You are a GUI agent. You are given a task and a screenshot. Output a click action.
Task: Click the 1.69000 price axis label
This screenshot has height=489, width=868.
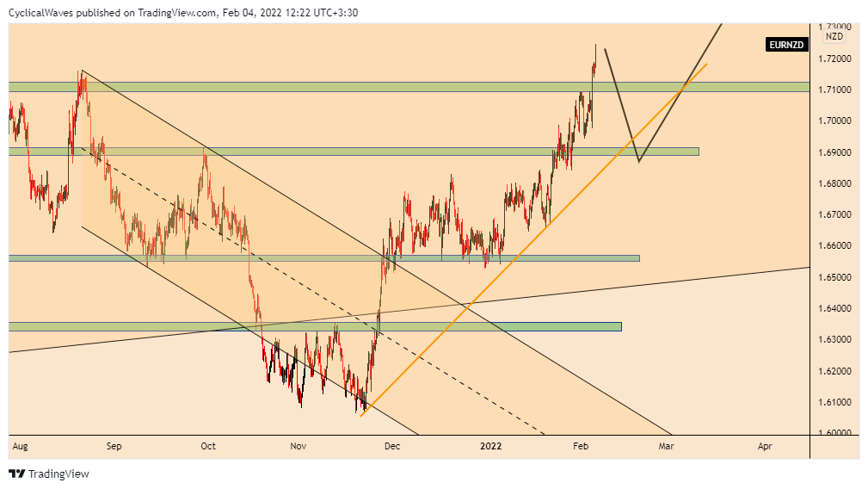pos(834,152)
